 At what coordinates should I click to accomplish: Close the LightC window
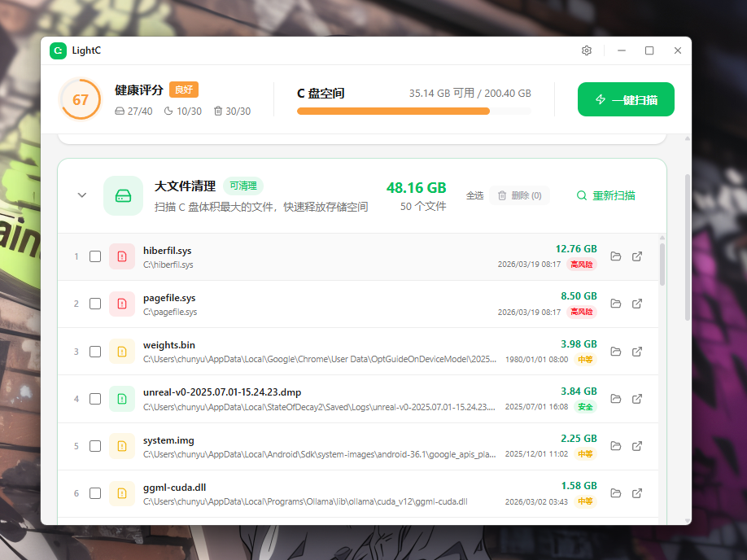(x=678, y=50)
